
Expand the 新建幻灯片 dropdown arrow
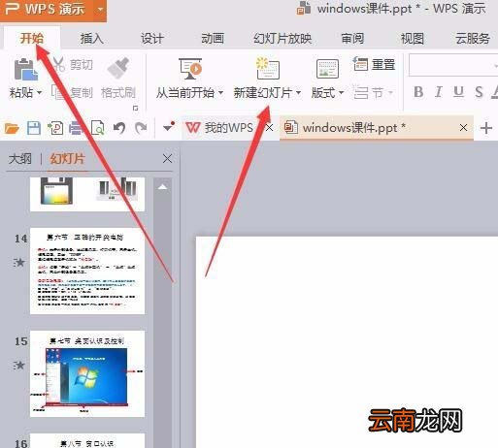[x=298, y=93]
